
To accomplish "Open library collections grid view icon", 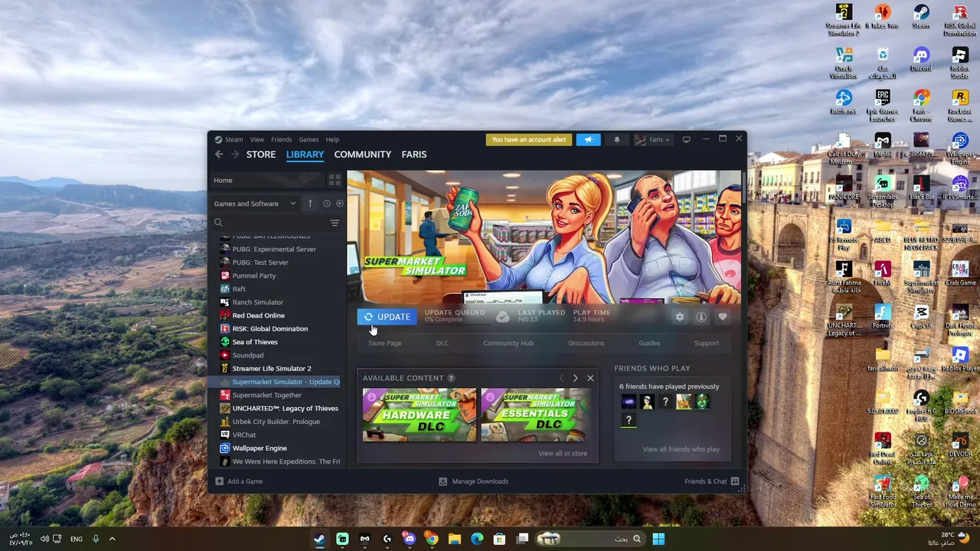I will tap(335, 180).
